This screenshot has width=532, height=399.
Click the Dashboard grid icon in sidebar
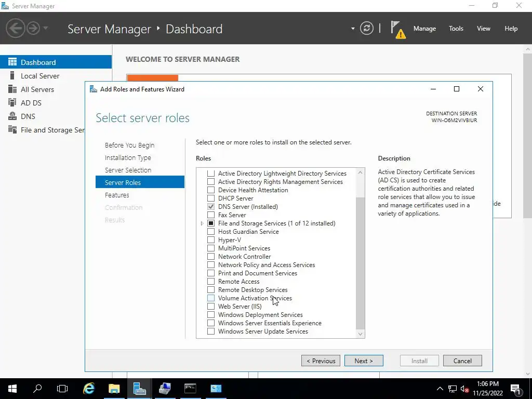[12, 62]
